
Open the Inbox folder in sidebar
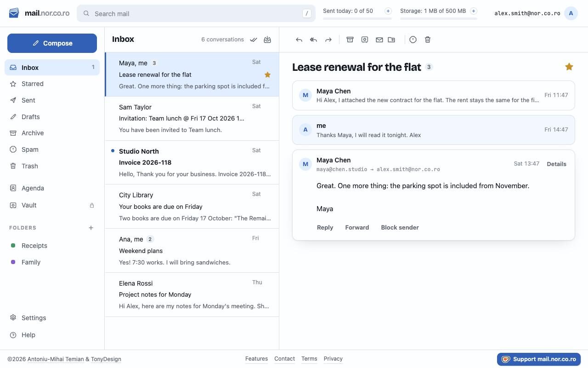(x=52, y=68)
